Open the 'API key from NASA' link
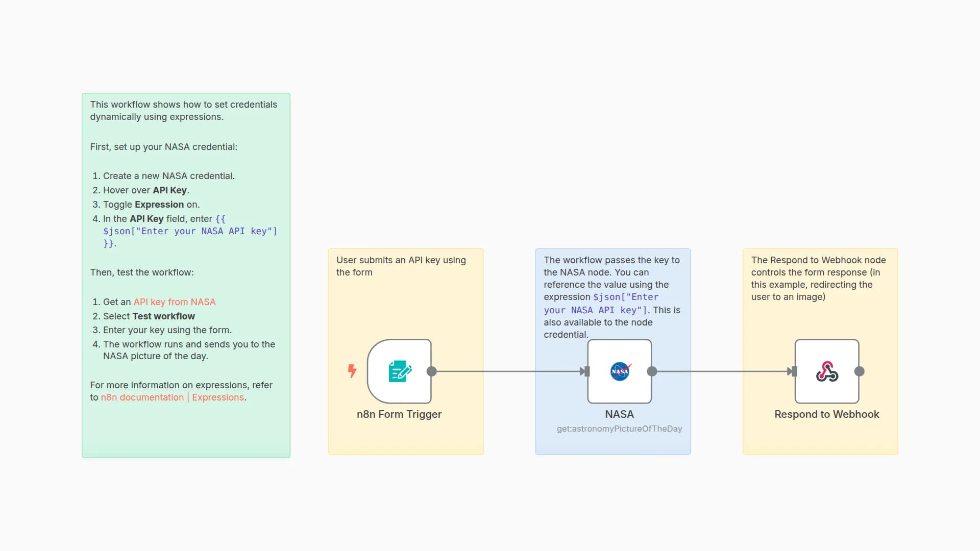Screen dimensions: 980x551 point(175,302)
